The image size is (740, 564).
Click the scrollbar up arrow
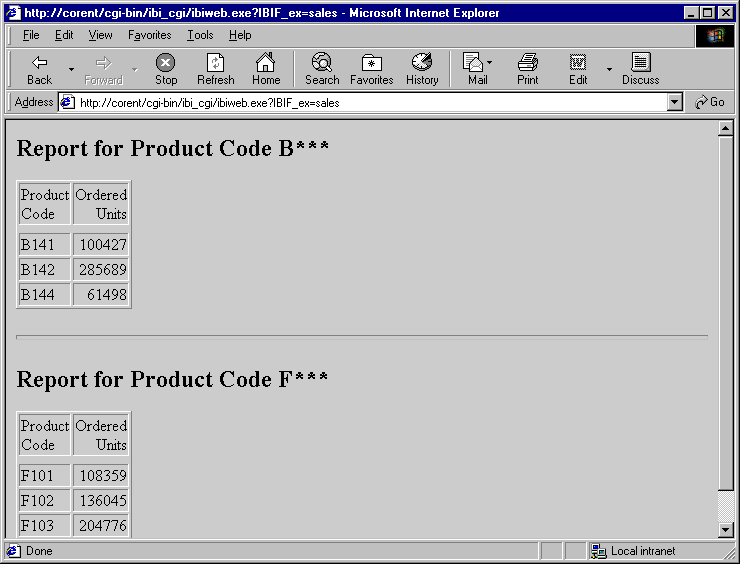[726, 129]
